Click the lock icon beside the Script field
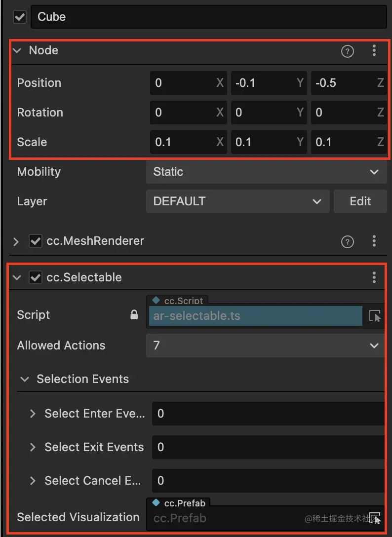Screen dimensions: 392x537 [133, 315]
